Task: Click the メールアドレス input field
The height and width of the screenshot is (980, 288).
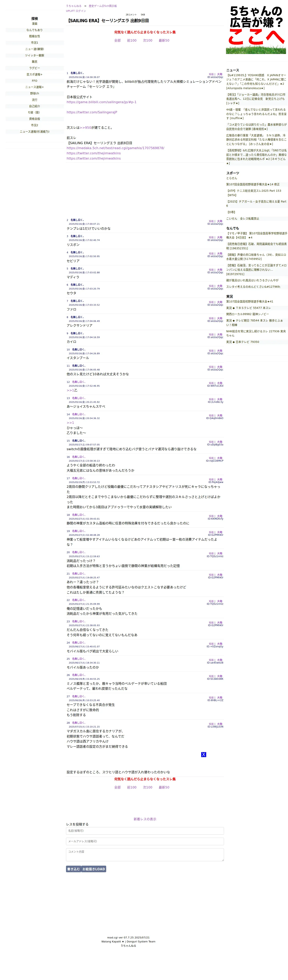Action: [x=145, y=841]
